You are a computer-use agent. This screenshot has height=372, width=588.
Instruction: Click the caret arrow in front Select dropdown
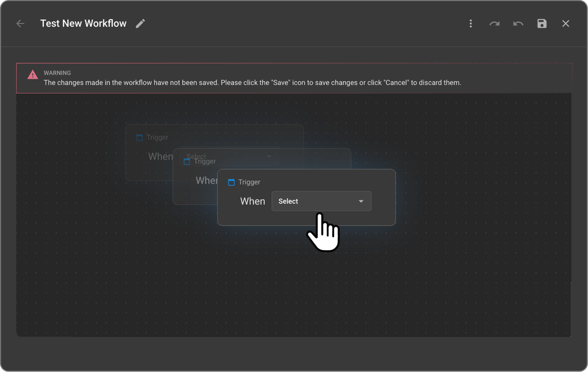(361, 201)
